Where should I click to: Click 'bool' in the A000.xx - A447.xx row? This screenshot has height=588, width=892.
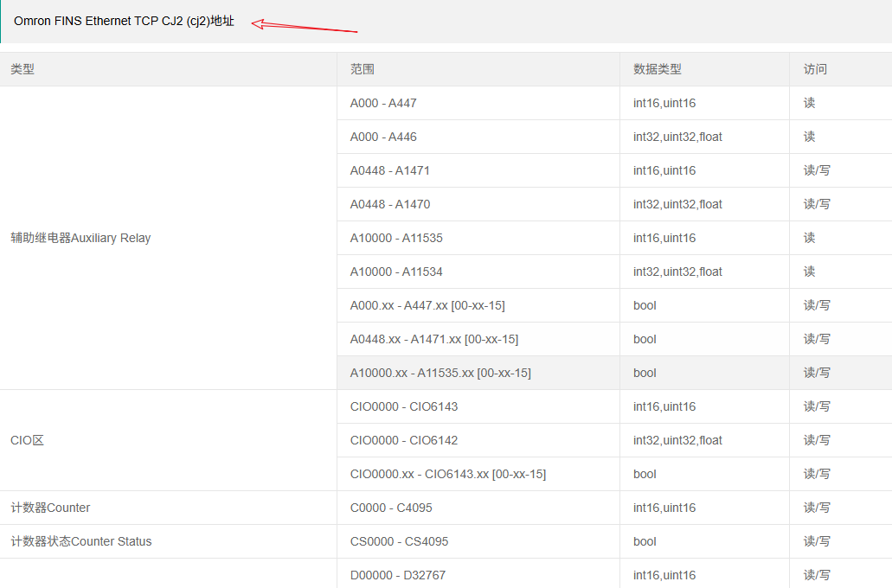click(645, 305)
